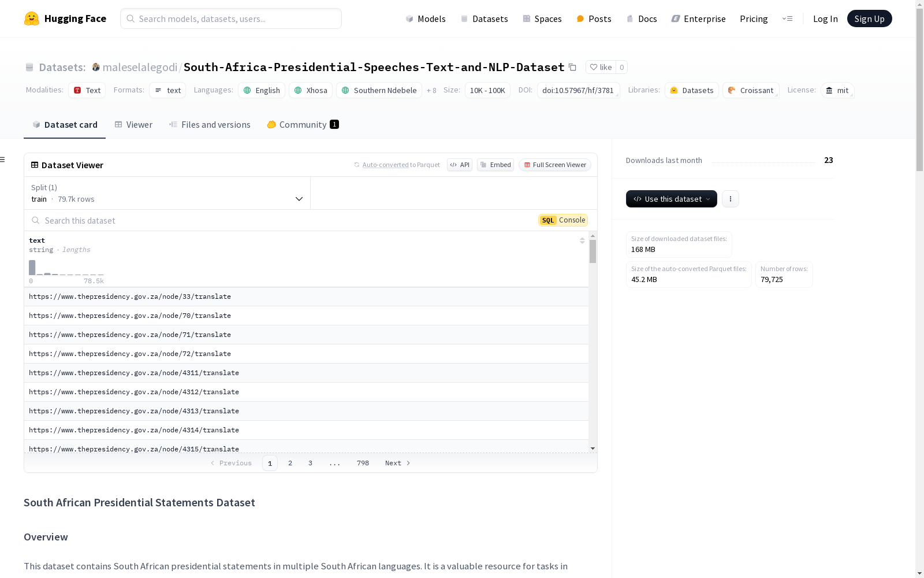Screen dimensions: 924x578
Task: Click the Southern Ndebele language tag
Action: pyautogui.click(x=379, y=90)
